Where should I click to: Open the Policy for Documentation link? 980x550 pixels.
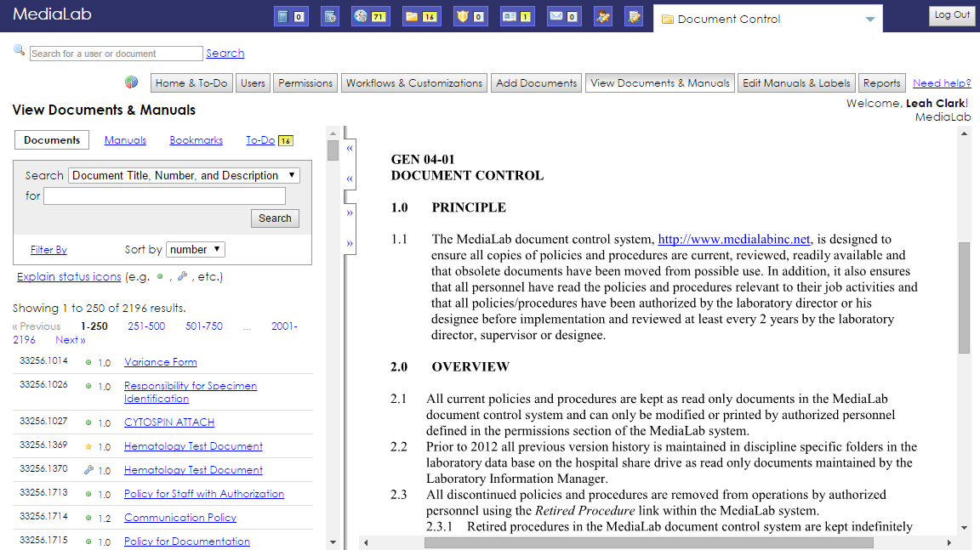point(187,541)
